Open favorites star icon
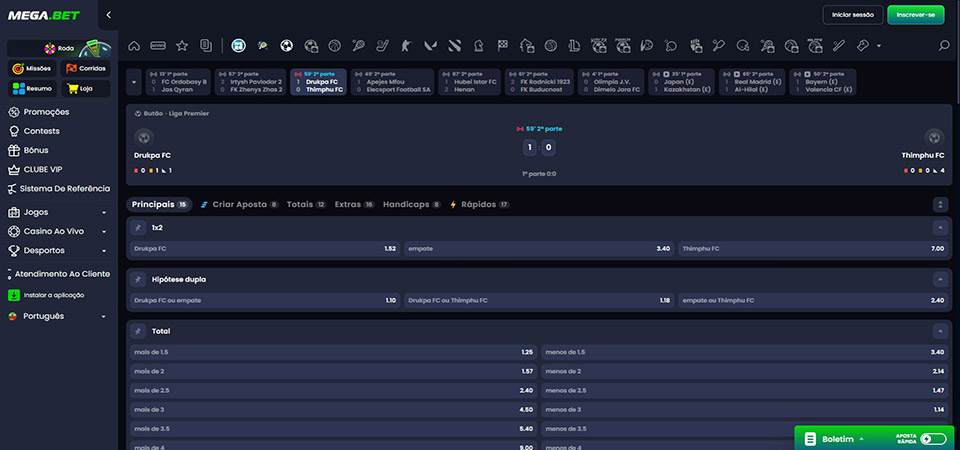 182,46
